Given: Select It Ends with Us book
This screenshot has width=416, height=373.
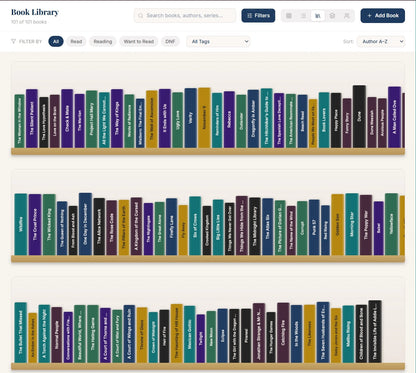Looking at the screenshot, I should pyautogui.click(x=165, y=118).
